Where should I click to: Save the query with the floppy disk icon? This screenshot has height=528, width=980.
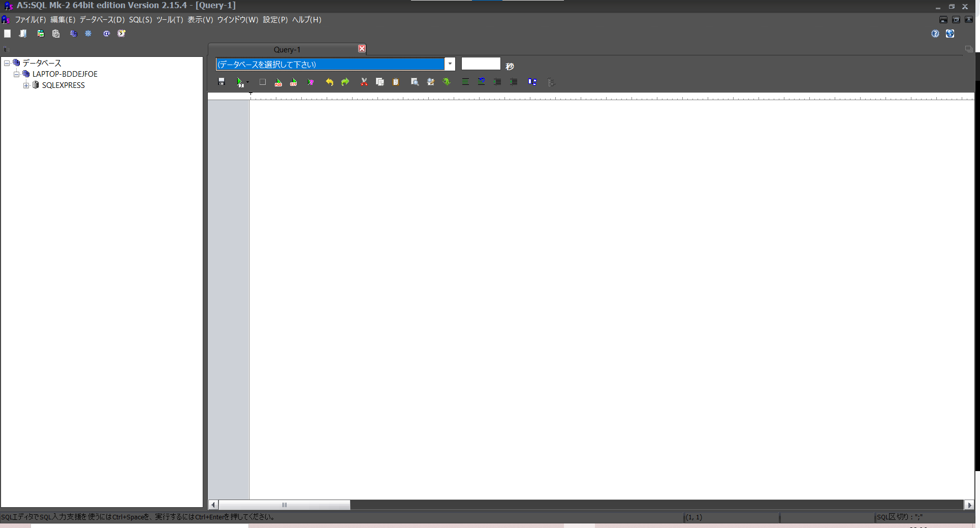point(222,82)
